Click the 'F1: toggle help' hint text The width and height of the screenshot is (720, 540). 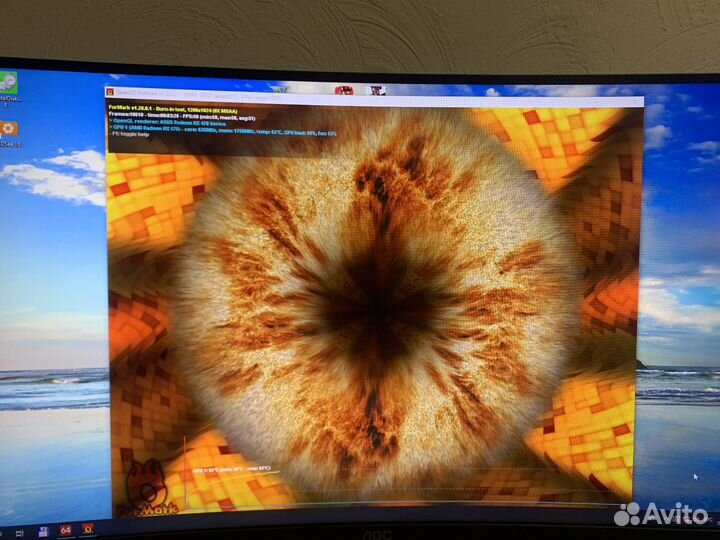click(x=129, y=134)
